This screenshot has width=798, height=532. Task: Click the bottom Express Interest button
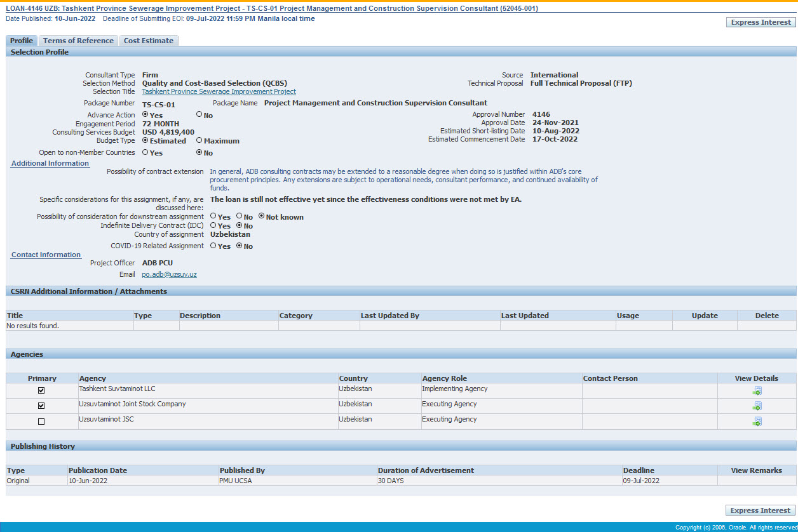click(x=760, y=510)
